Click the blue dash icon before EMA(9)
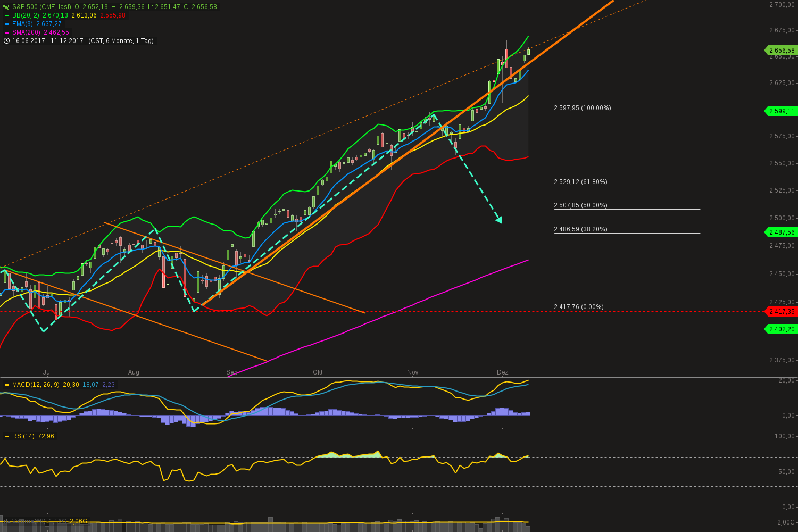 (x=6, y=23)
